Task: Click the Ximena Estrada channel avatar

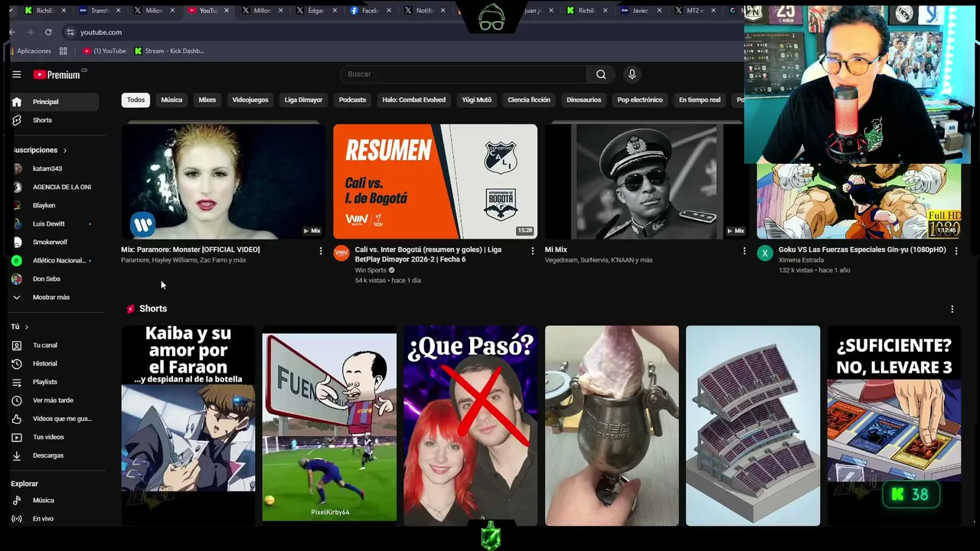Action: (x=765, y=253)
